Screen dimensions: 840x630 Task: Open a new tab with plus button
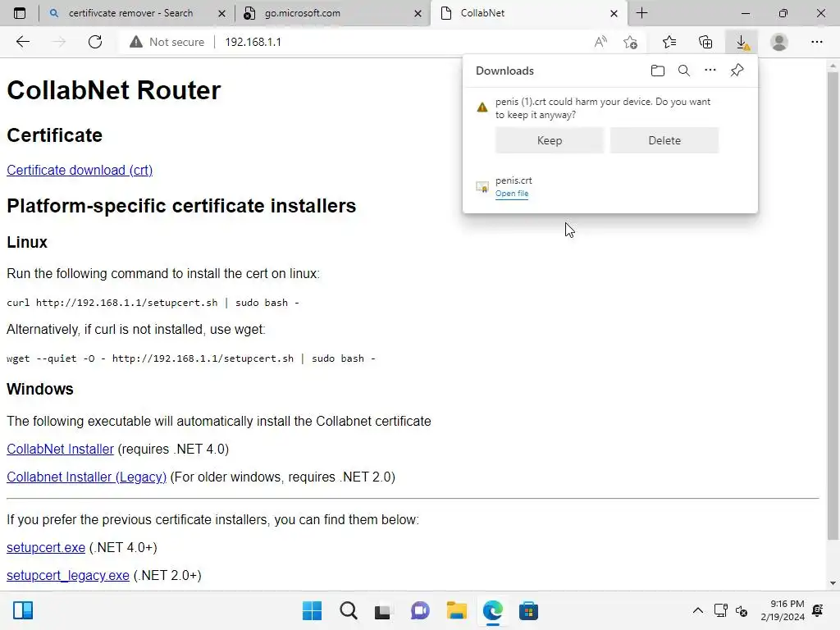(x=641, y=13)
